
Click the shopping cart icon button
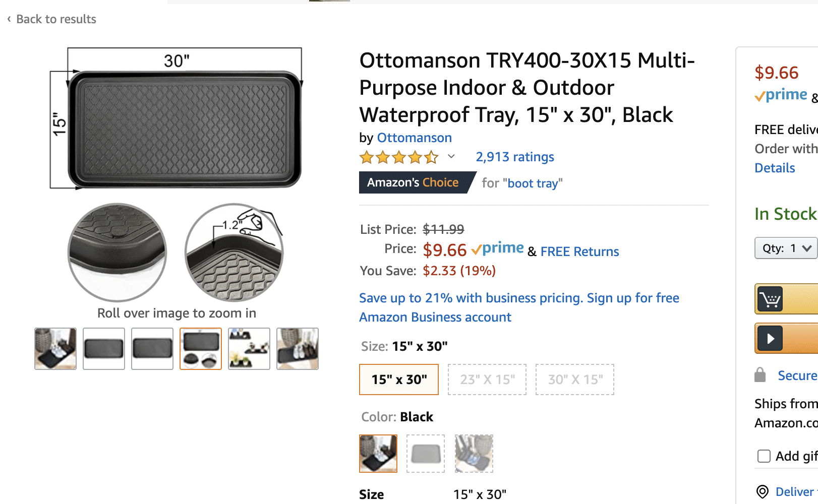click(x=770, y=299)
